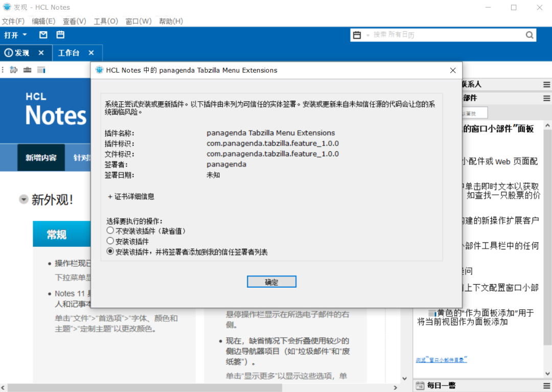
Task: Click the sidebar panel layout toolbar icon
Action: [x=41, y=70]
